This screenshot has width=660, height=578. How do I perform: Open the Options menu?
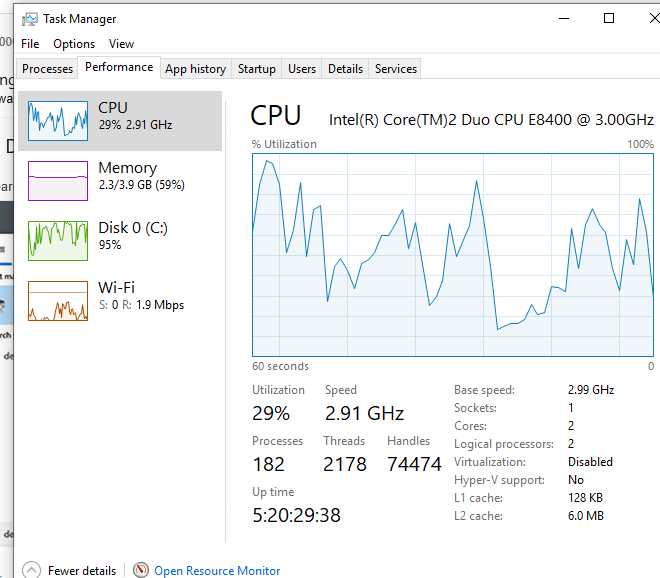pyautogui.click(x=74, y=44)
